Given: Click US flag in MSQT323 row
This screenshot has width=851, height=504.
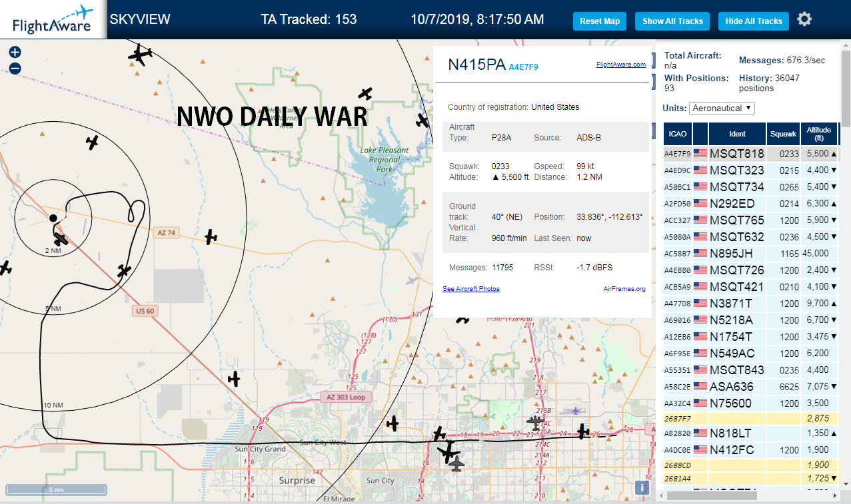Looking at the screenshot, I should [700, 170].
